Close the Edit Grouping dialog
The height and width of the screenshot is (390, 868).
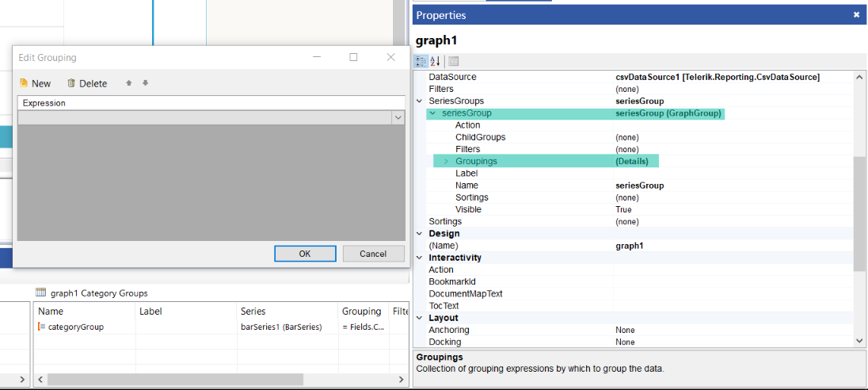pyautogui.click(x=390, y=57)
